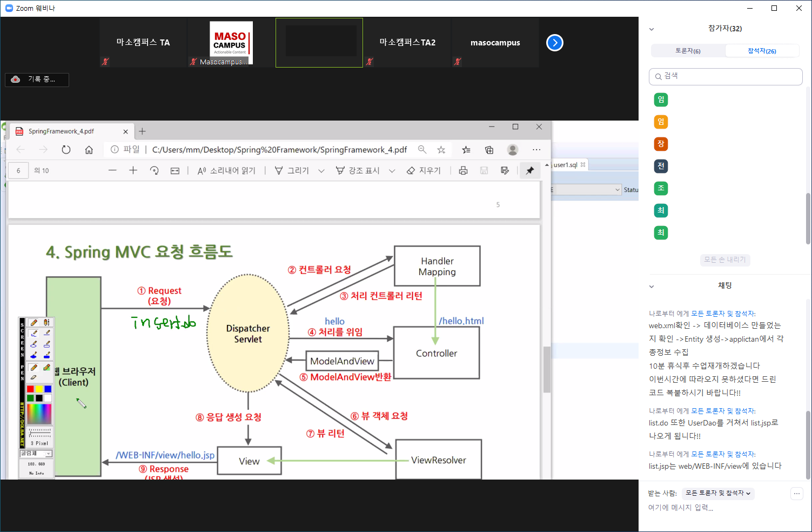Select the SpringFramework_4.pdf browser tab
This screenshot has width=812, height=532.
(x=61, y=131)
